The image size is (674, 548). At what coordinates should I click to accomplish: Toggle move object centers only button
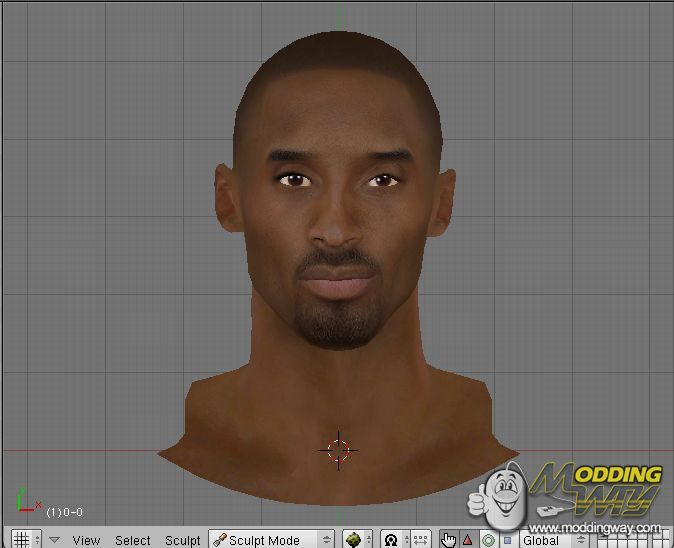(417, 540)
